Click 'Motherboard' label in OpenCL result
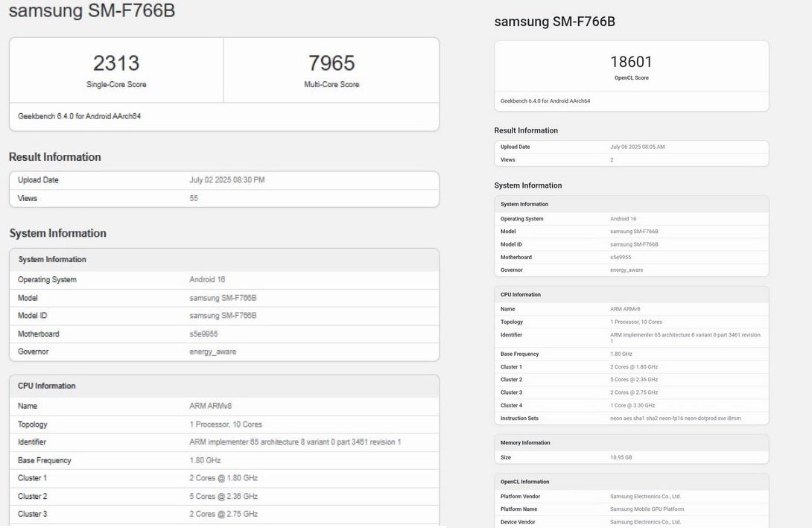Viewport: 812px width, 528px height. [516, 257]
